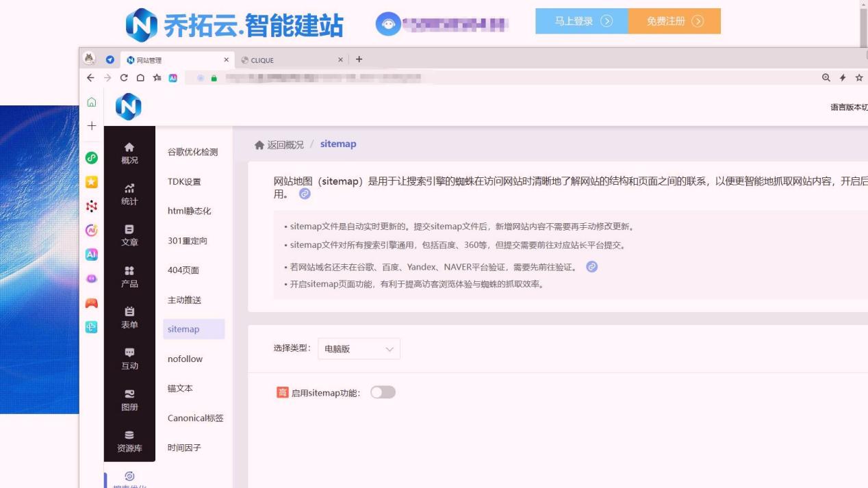Click the browser bookmark star icon
868x488 pixels.
[859, 78]
